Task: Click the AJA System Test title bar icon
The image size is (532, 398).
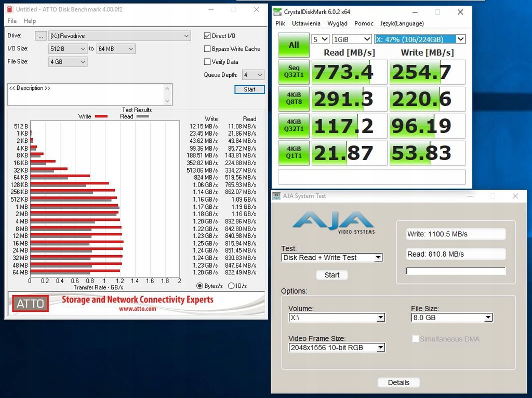Action: click(276, 196)
